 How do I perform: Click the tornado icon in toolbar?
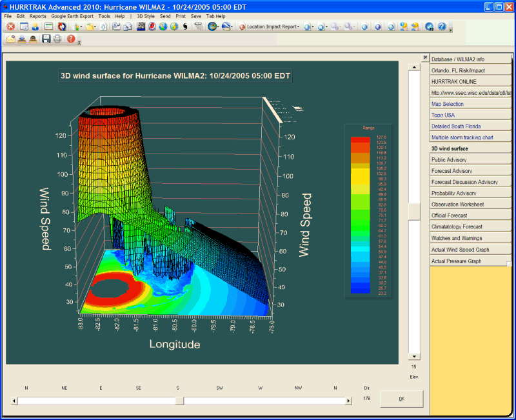[x=198, y=26]
